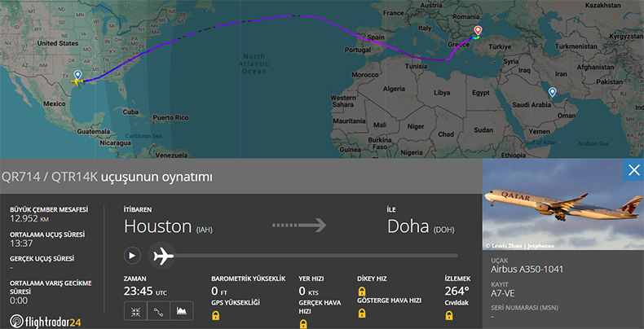644x329 pixels.
Task: Click the red location pin near Greece
Action: tap(477, 32)
